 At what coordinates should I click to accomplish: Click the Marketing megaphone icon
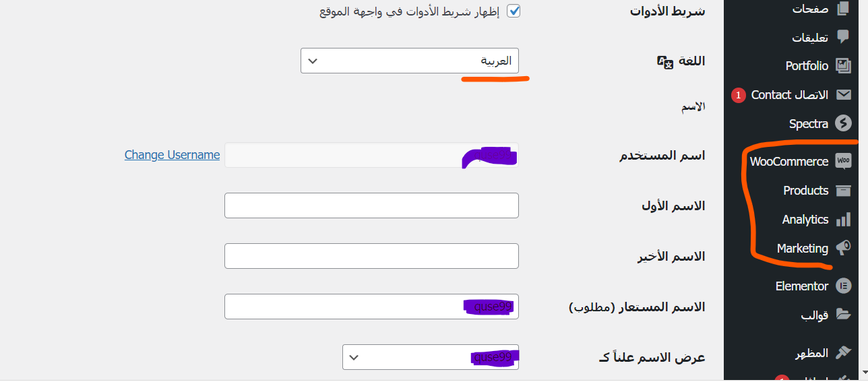(x=843, y=249)
